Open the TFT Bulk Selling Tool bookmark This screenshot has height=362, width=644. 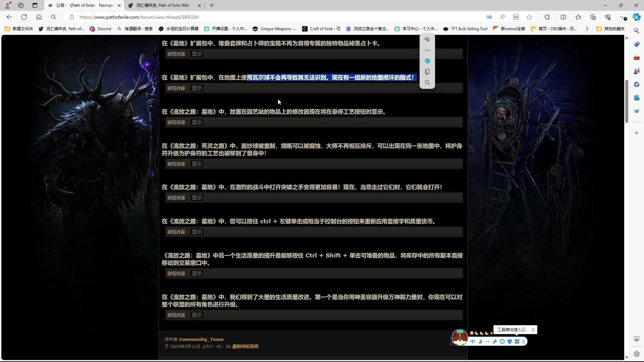465,29
